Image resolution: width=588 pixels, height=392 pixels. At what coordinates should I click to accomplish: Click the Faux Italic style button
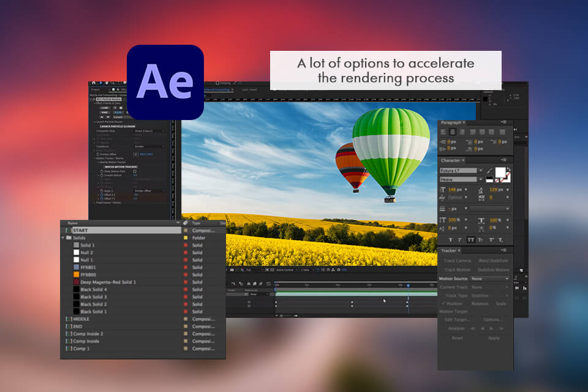(460, 239)
